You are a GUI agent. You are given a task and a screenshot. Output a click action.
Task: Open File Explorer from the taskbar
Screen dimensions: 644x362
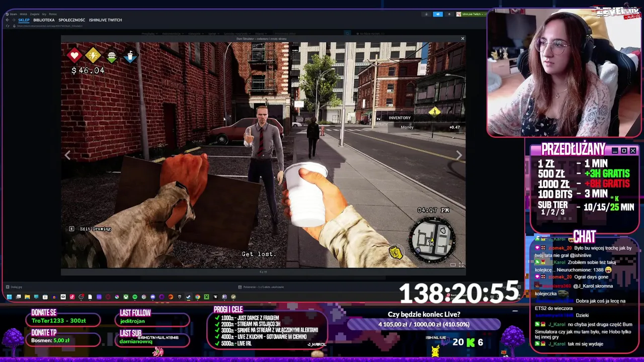click(x=27, y=297)
